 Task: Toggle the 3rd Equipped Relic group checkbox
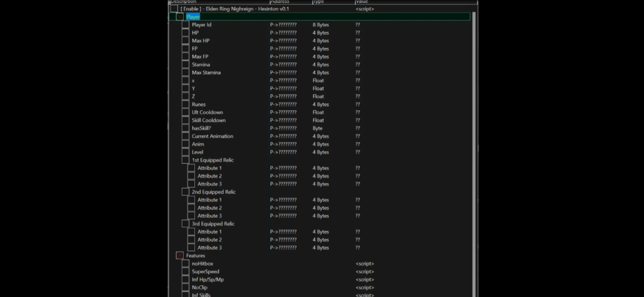point(186,224)
